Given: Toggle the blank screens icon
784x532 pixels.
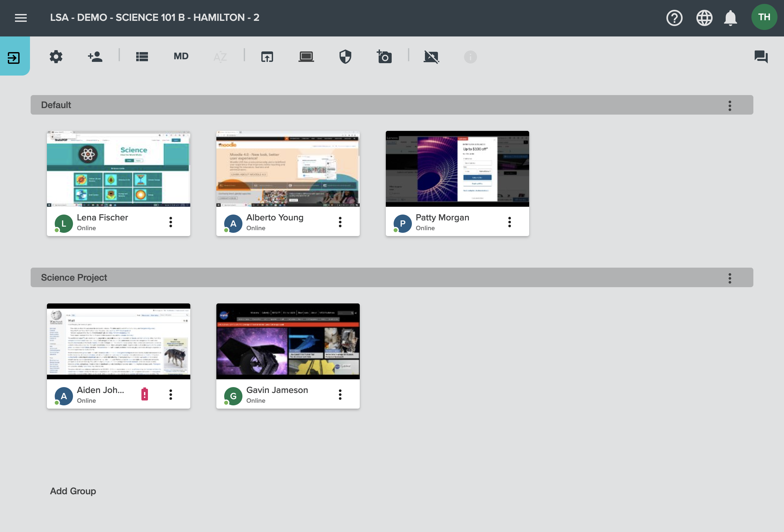Looking at the screenshot, I should click(x=431, y=57).
